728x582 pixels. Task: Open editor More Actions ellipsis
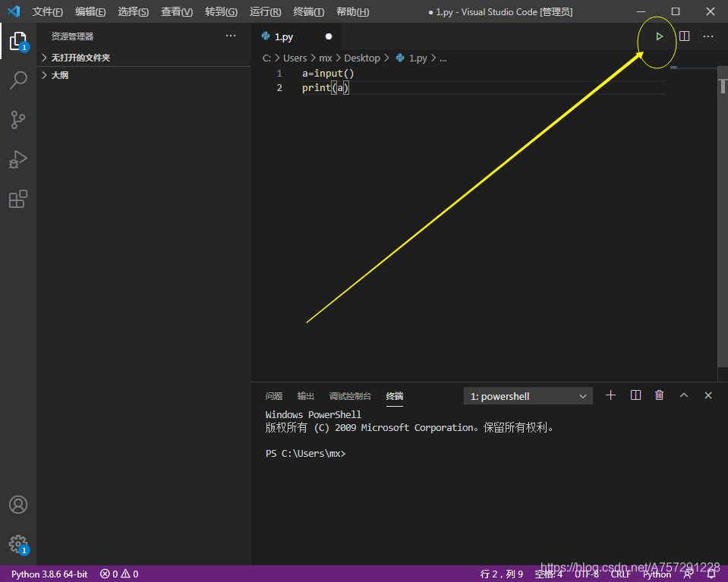(x=708, y=36)
